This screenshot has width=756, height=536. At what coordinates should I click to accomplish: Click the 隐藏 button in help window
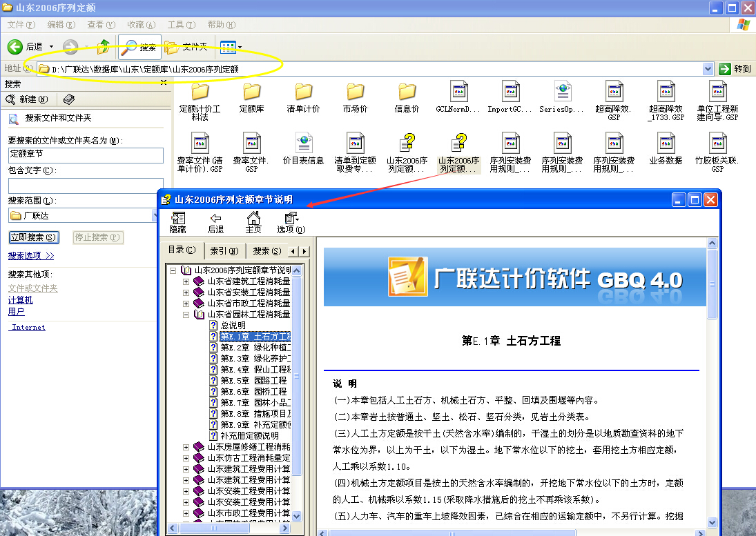[x=177, y=223]
